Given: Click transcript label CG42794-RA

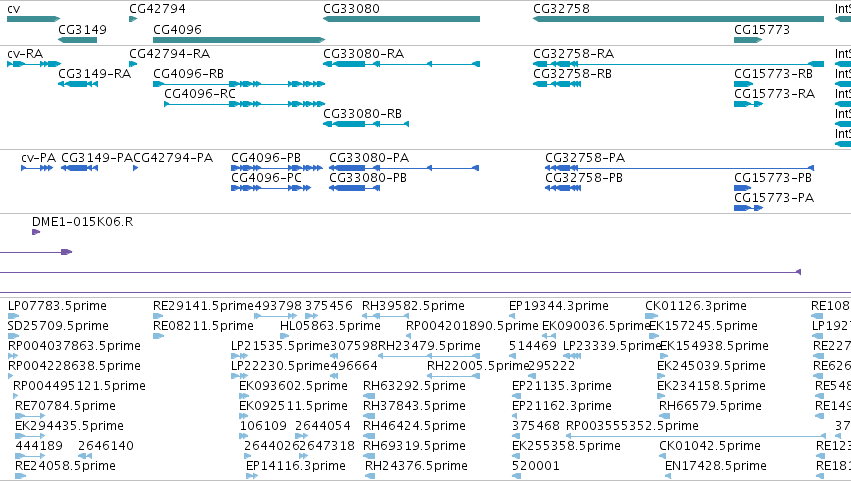Looking at the screenshot, I should point(169,54).
